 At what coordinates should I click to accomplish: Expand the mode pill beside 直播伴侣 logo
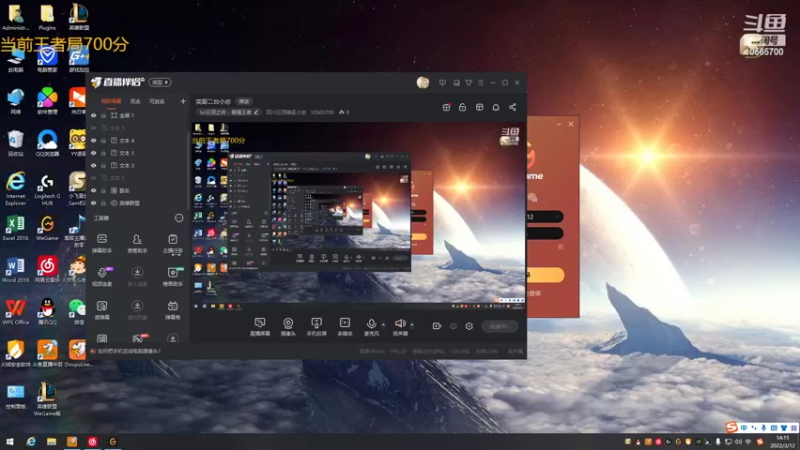tap(160, 82)
